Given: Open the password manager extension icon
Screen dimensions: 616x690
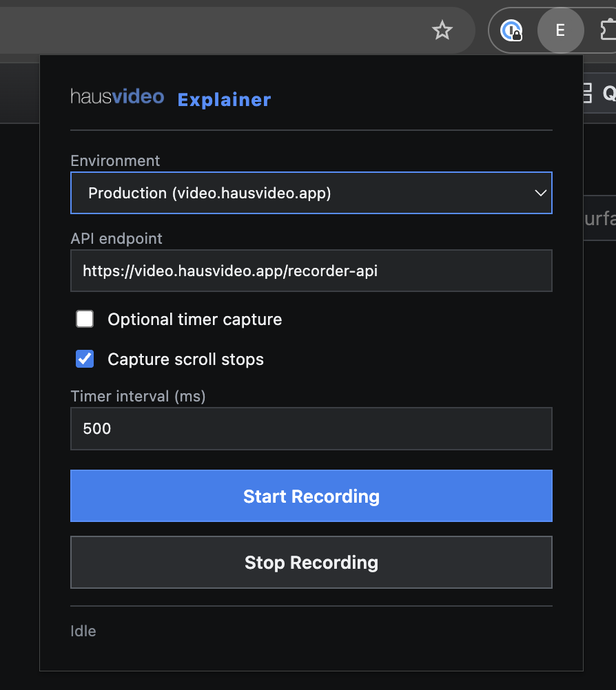Looking at the screenshot, I should (x=511, y=30).
